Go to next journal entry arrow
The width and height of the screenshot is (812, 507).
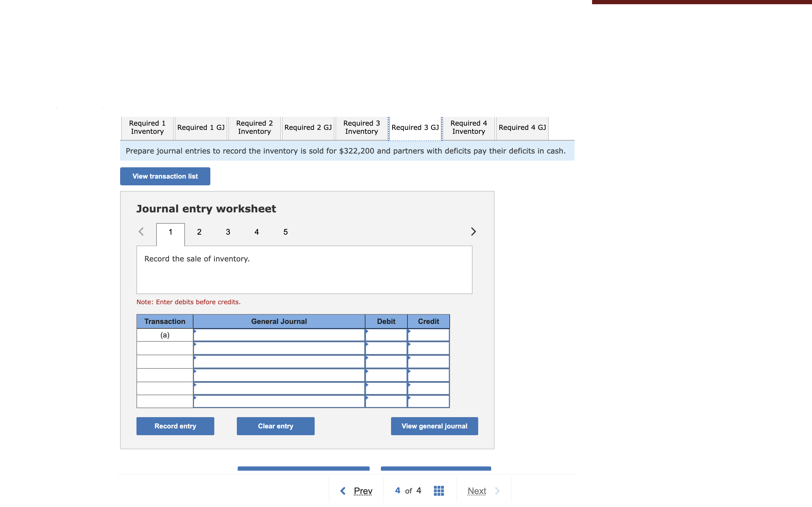click(473, 232)
